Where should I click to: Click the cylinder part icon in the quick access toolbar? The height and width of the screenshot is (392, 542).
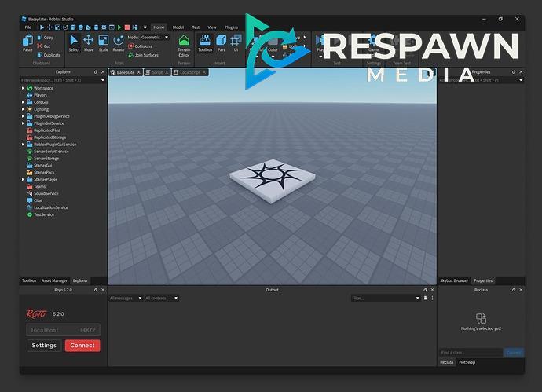tap(96, 27)
